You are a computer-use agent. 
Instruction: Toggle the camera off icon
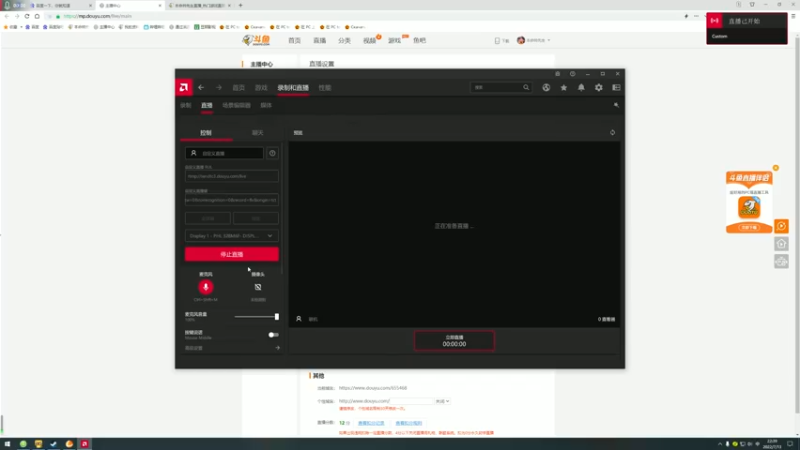(x=258, y=287)
